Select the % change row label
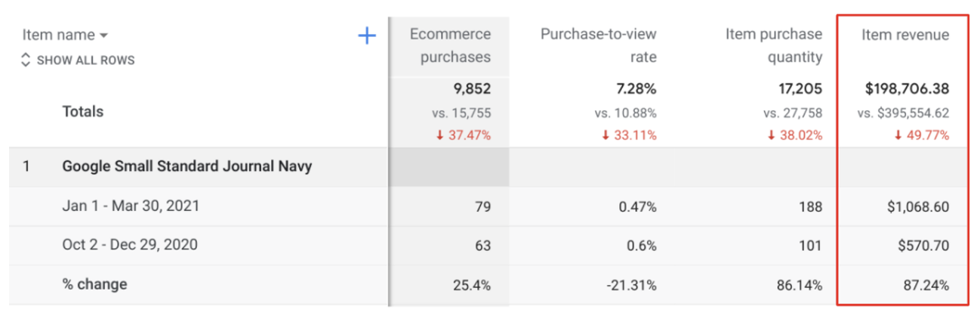Image resolution: width=980 pixels, height=316 pixels. point(94,284)
